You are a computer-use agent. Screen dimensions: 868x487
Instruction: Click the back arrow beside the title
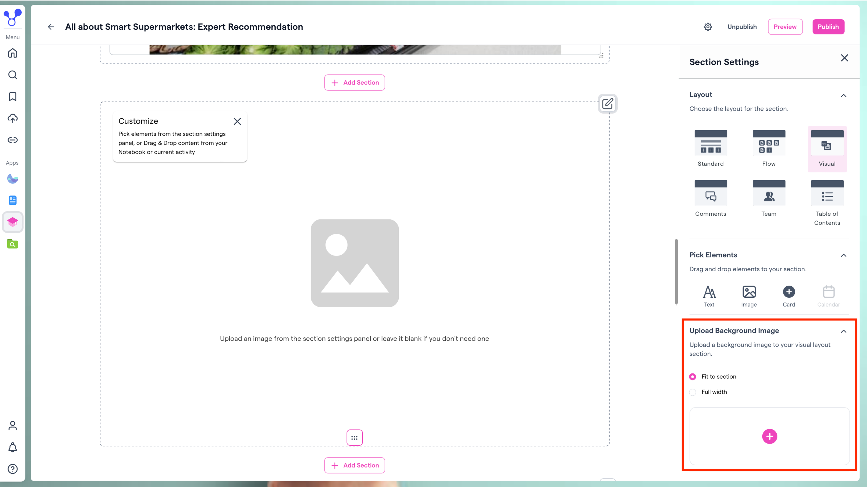tap(51, 27)
